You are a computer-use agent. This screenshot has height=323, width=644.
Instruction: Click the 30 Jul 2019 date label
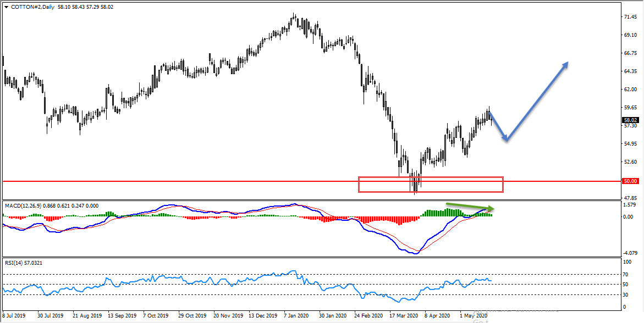click(51, 316)
